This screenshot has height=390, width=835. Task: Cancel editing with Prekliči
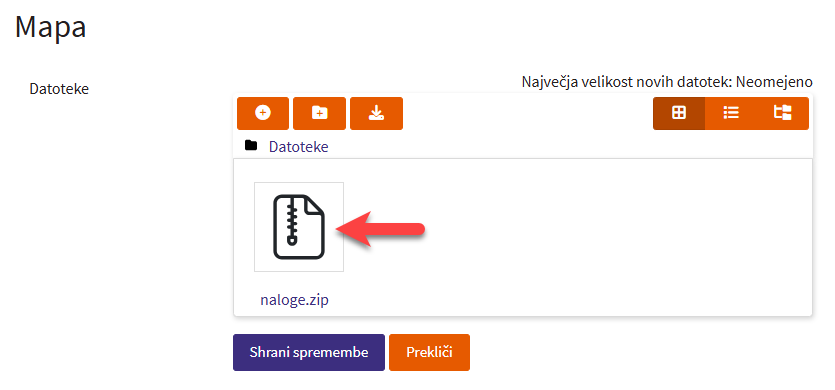[x=429, y=352]
